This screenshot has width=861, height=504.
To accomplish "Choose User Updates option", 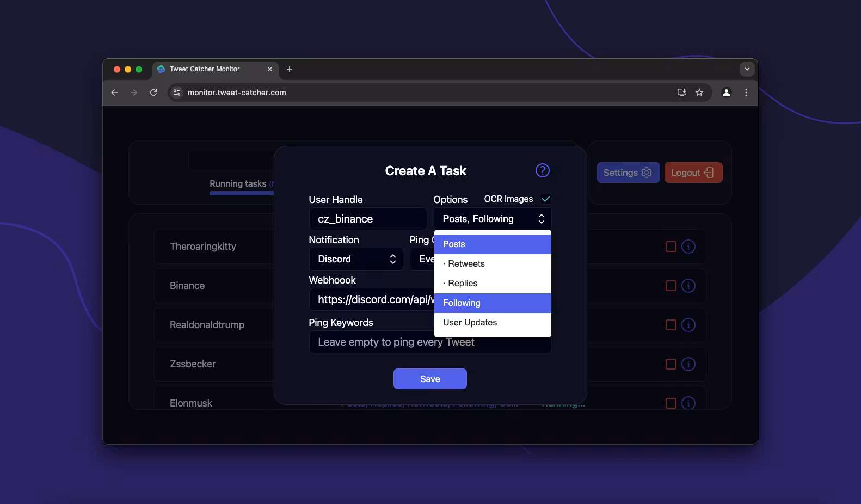I will pyautogui.click(x=470, y=323).
